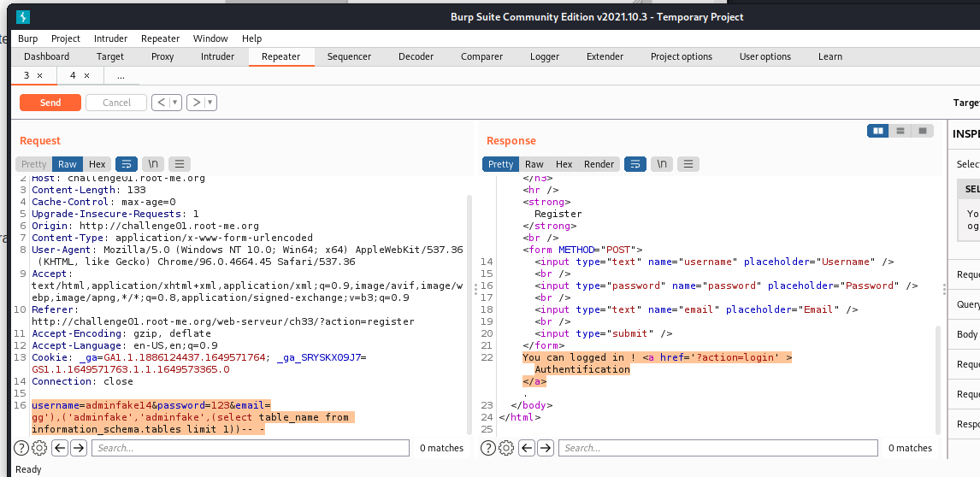Screen dimensions: 980x477
Task: Open the Window menu
Action: (210, 38)
